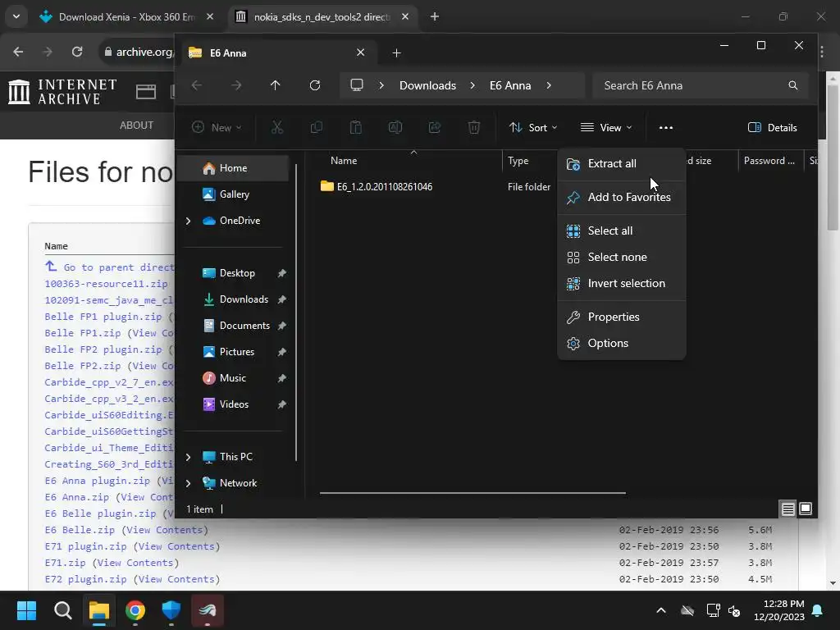Choose Select all from the menu
Image resolution: width=840 pixels, height=630 pixels.
(x=622, y=231)
